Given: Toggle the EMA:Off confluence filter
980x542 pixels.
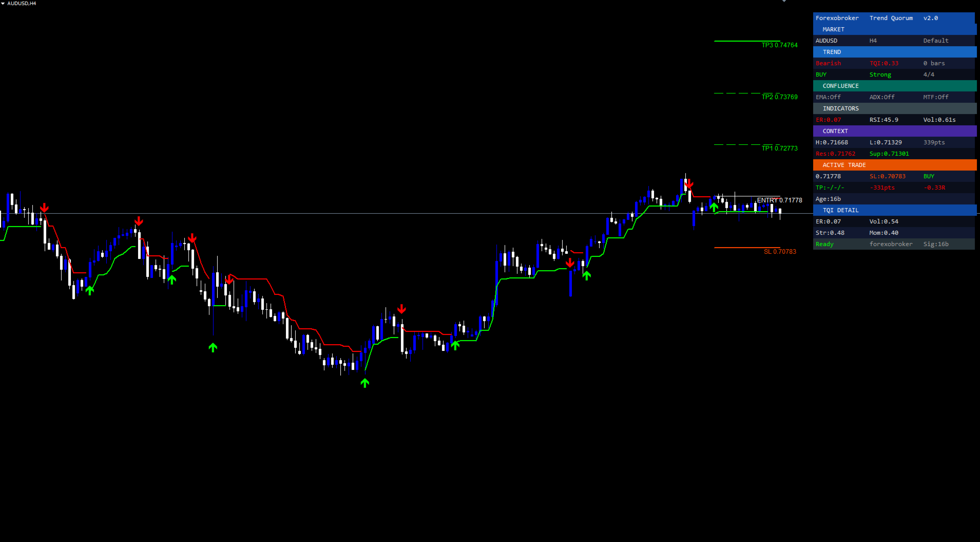Looking at the screenshot, I should tap(828, 97).
